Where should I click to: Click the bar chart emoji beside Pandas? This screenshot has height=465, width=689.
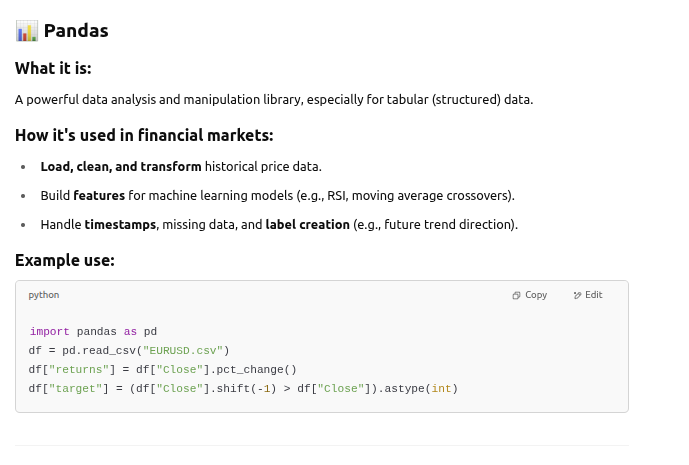27,31
